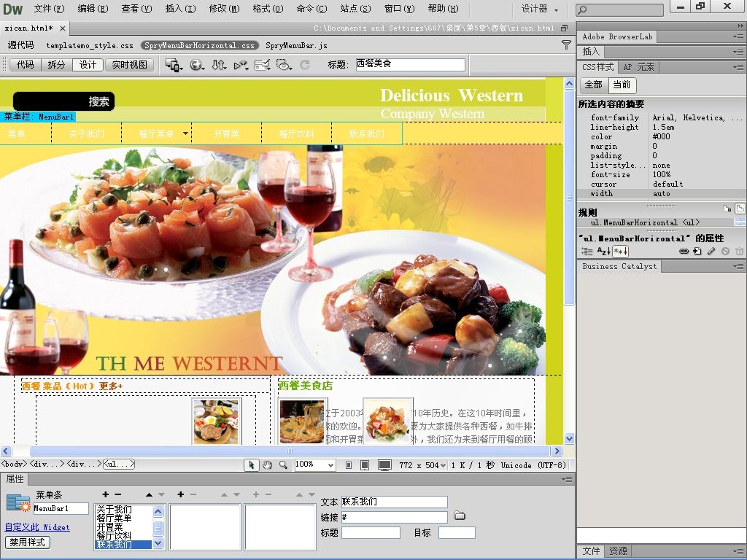This screenshot has width=747, height=560.
Task: Click the horizontal scrollbar of design view
Action: pyautogui.click(x=289, y=451)
